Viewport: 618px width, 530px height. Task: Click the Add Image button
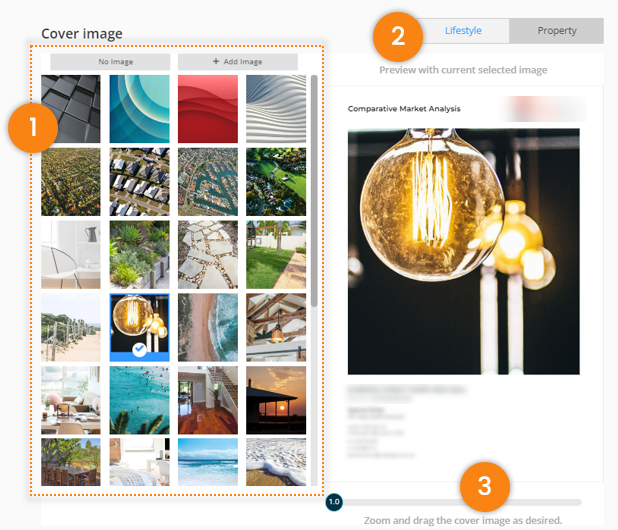click(x=238, y=62)
